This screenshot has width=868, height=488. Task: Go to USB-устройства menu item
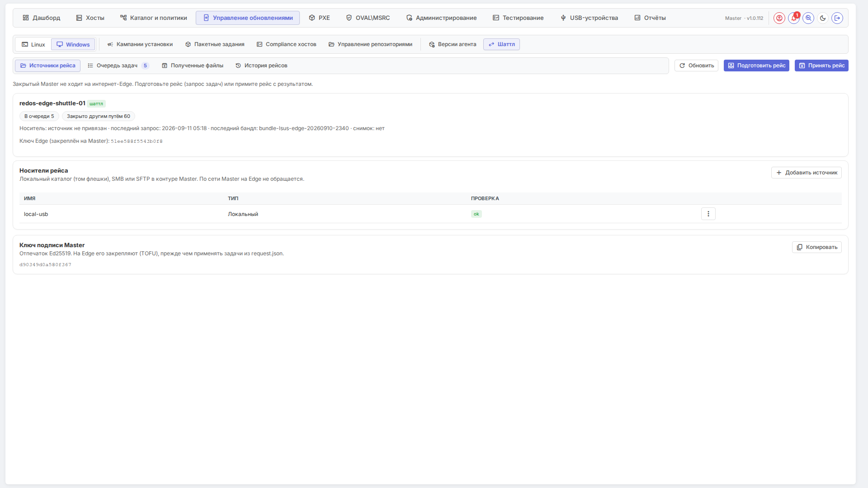click(x=589, y=18)
